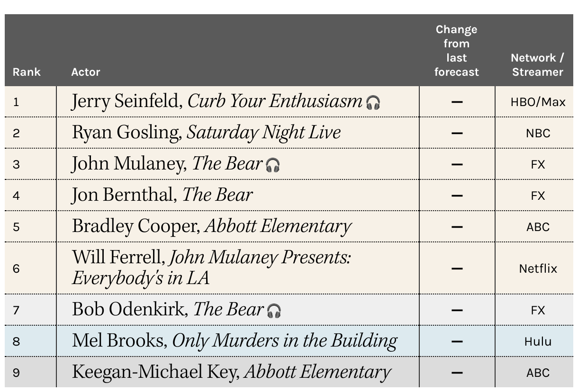The width and height of the screenshot is (578, 392).
Task: Click Network / Streamer column header
Action: (x=538, y=65)
